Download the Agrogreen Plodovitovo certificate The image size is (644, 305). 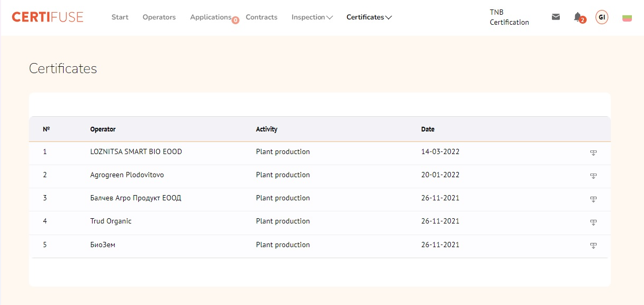click(593, 176)
